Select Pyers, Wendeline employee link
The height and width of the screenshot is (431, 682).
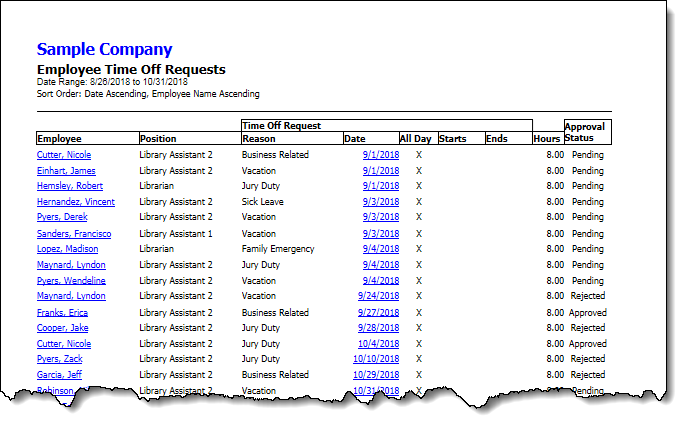(71, 281)
